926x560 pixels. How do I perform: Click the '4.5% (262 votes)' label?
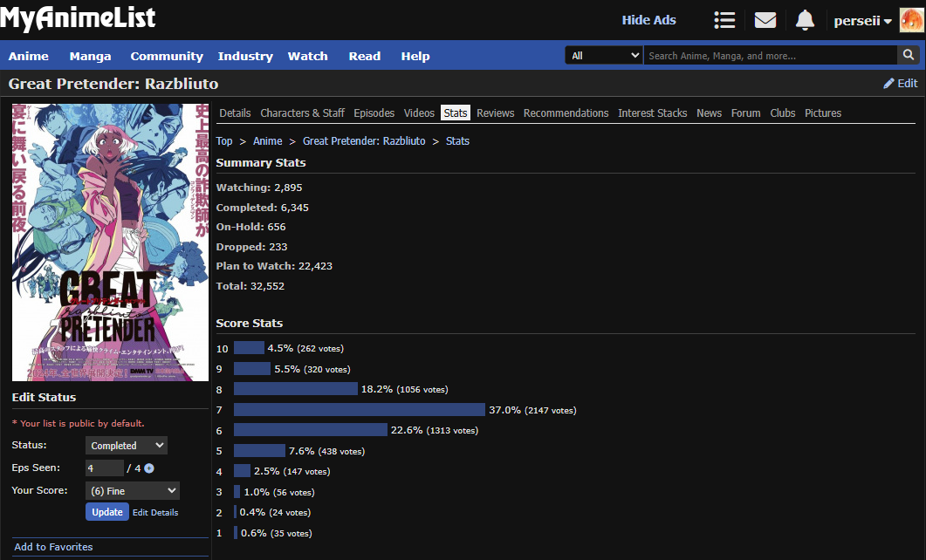click(x=305, y=348)
